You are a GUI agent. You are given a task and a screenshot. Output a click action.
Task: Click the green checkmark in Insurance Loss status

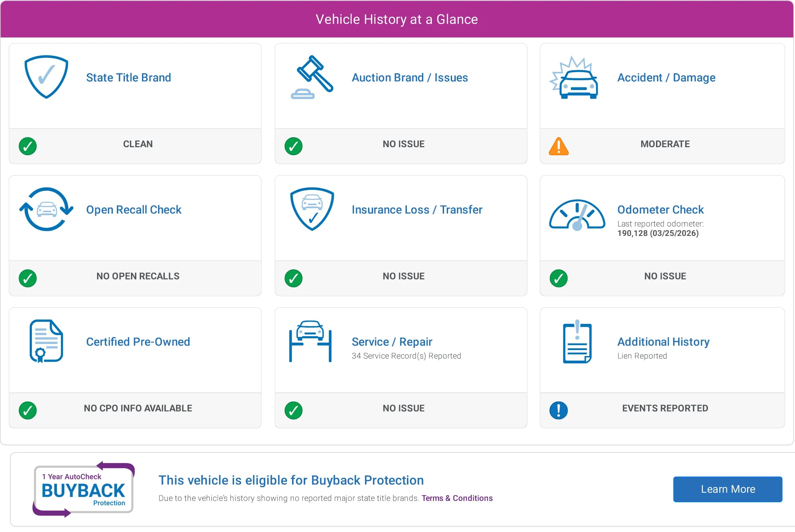(x=293, y=278)
